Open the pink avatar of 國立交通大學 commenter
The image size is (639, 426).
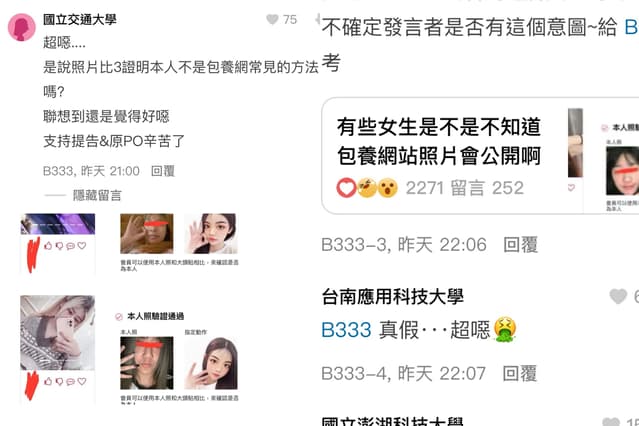pos(22,27)
